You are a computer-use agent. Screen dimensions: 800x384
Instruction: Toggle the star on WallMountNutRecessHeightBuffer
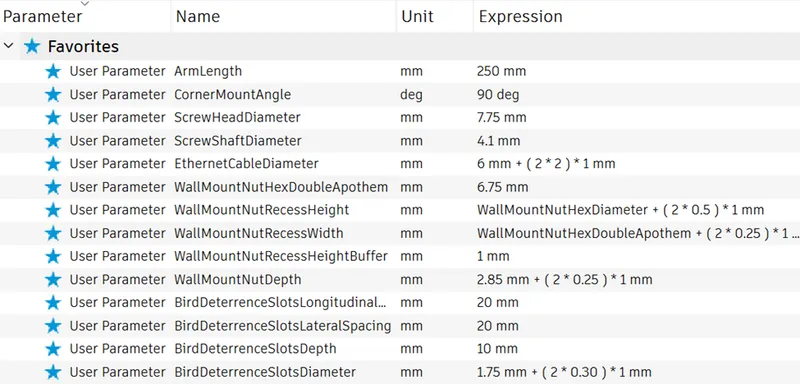click(53, 257)
